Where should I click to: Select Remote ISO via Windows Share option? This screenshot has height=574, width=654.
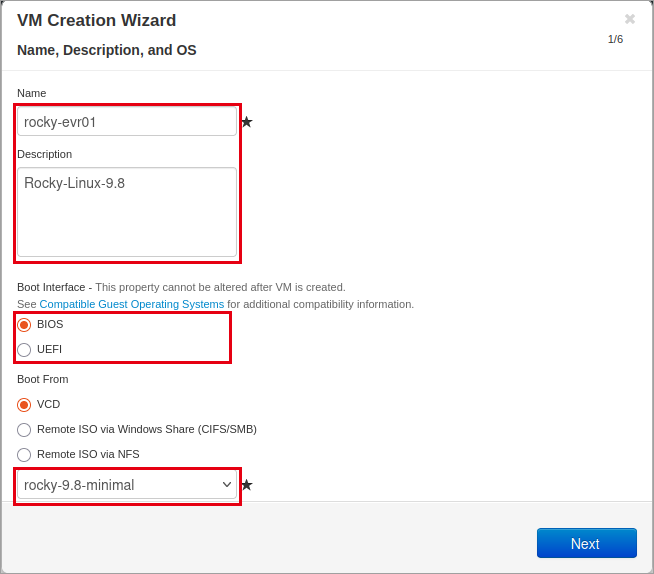pyautogui.click(x=24, y=430)
